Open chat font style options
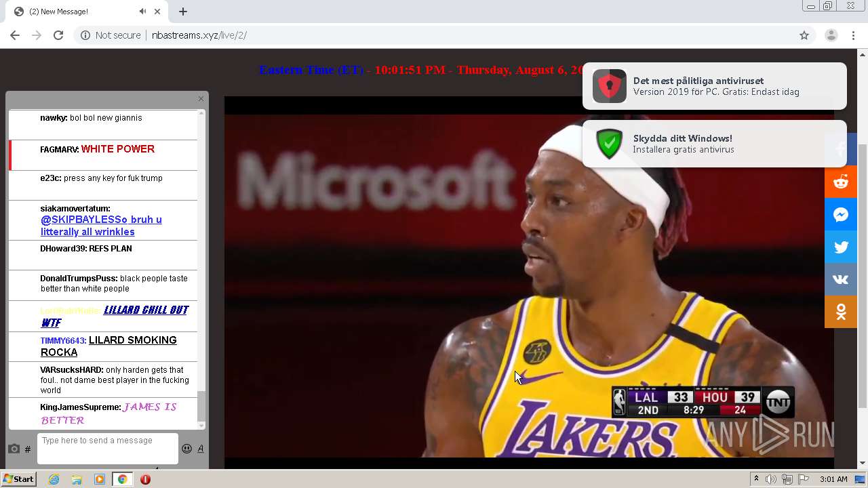868x488 pixels. pos(201,449)
